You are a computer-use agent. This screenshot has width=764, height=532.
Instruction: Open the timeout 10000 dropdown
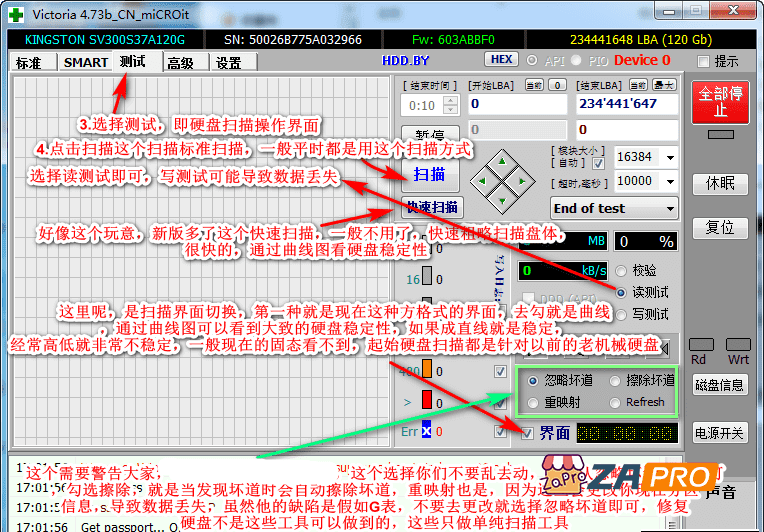click(x=668, y=181)
